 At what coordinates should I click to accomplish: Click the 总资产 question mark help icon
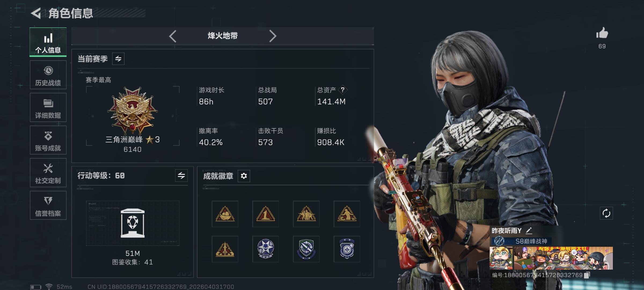click(343, 90)
